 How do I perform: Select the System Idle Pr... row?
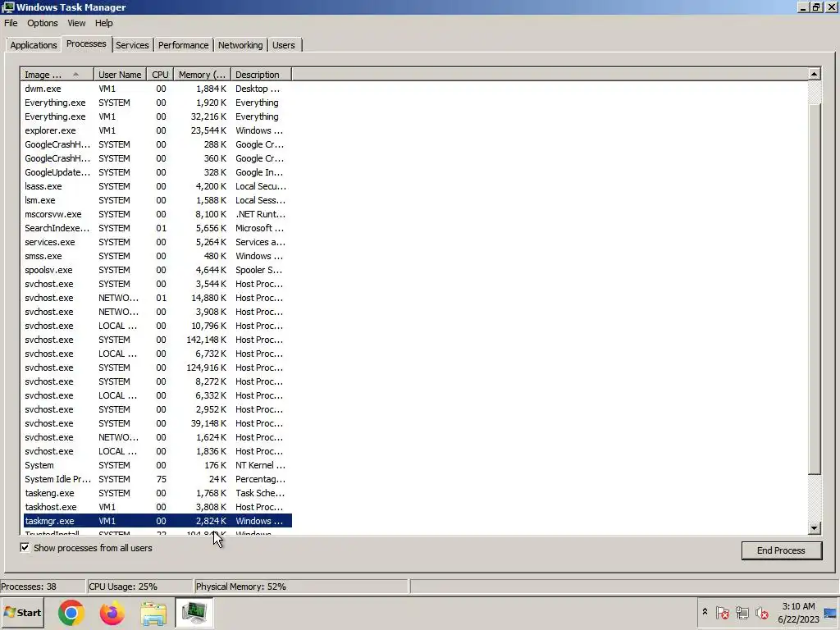(x=157, y=479)
